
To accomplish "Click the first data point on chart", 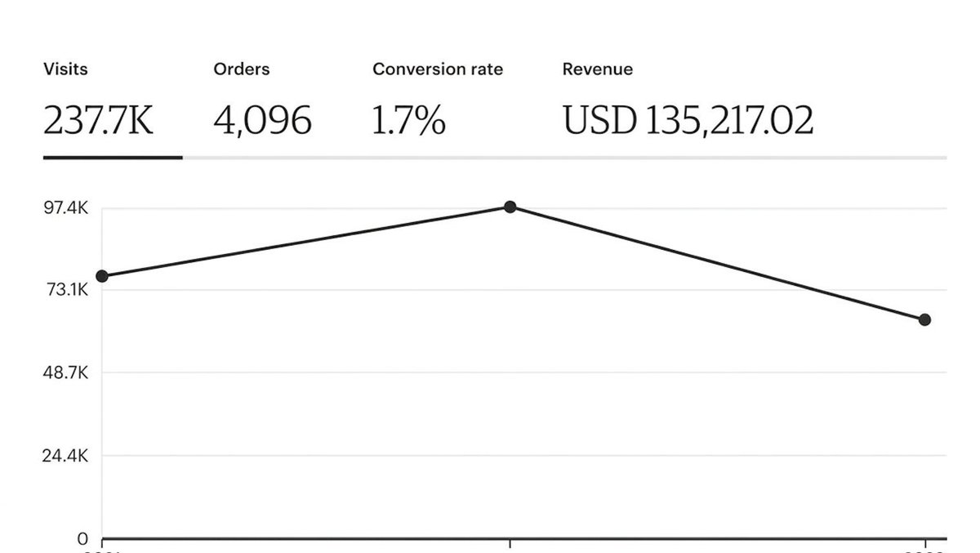I will click(102, 276).
